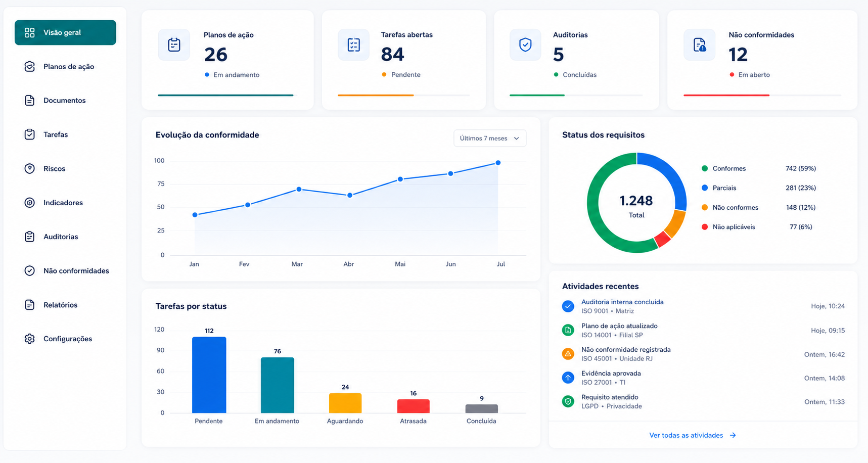The height and width of the screenshot is (463, 868).
Task: Select Tarefas in the sidebar
Action: (65, 134)
